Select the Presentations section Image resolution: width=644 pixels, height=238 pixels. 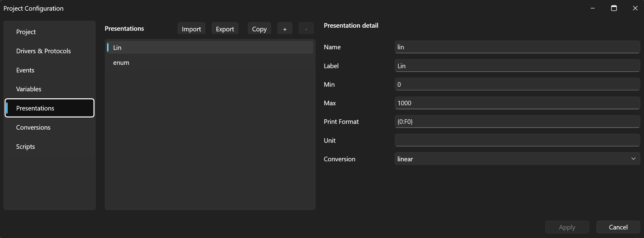49,108
